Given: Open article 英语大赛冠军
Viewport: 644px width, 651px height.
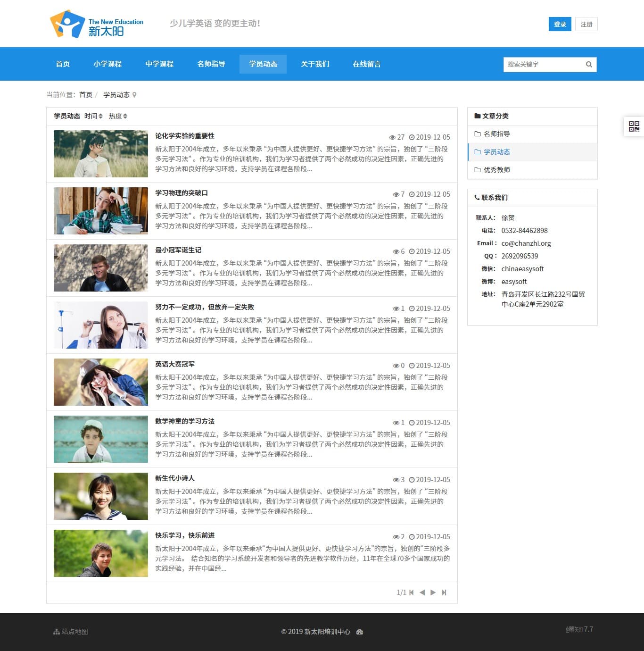Looking at the screenshot, I should 175,364.
